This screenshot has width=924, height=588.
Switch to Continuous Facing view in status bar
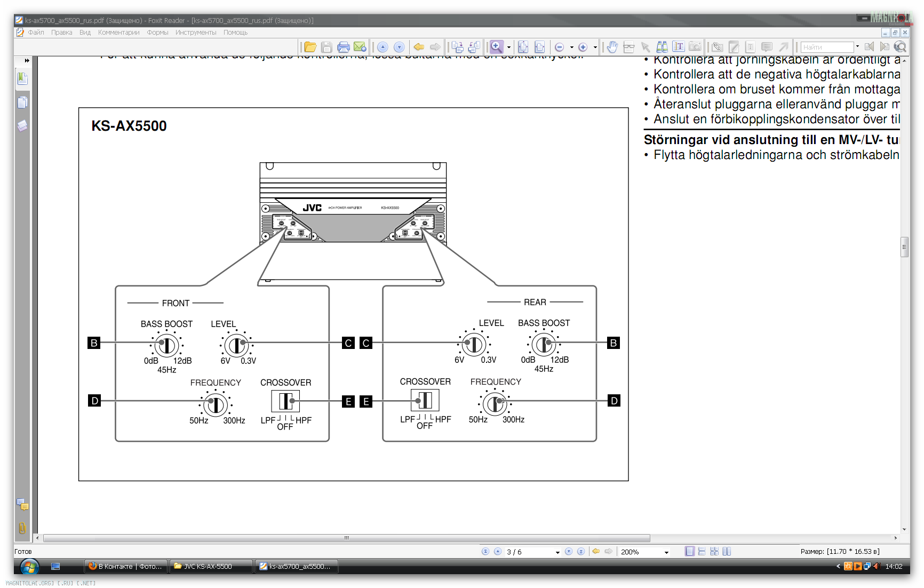714,551
